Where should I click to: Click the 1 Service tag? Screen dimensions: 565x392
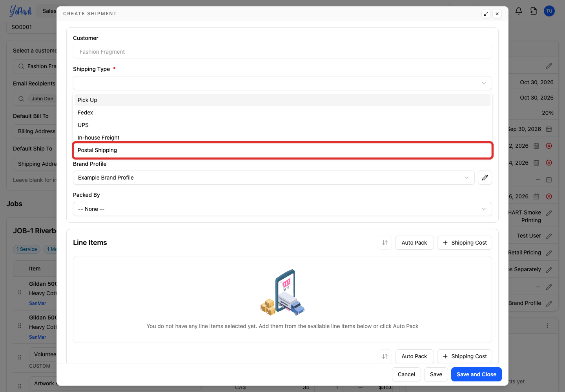[x=27, y=249]
